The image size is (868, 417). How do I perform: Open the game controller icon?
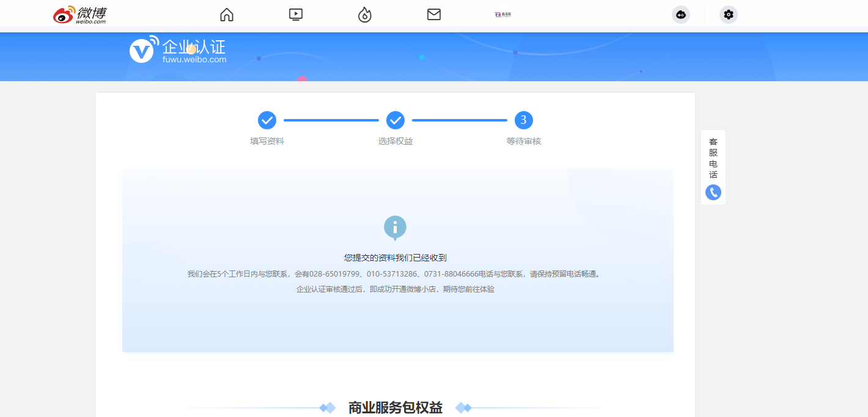coord(681,15)
